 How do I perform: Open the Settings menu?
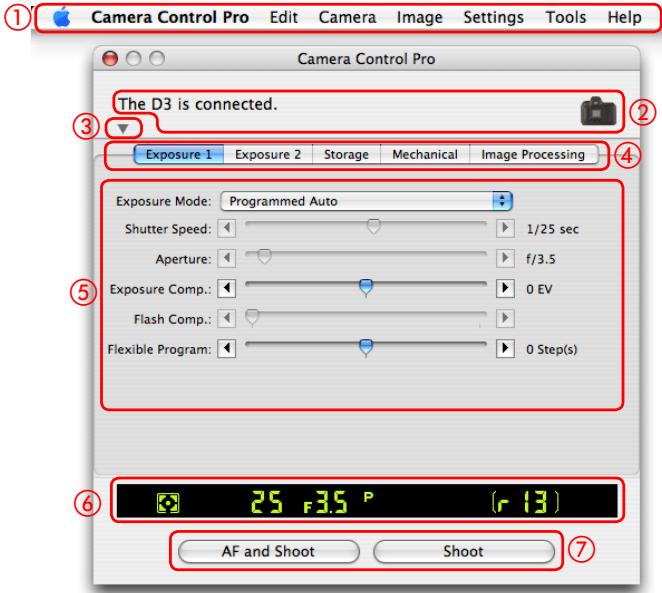[x=494, y=18]
